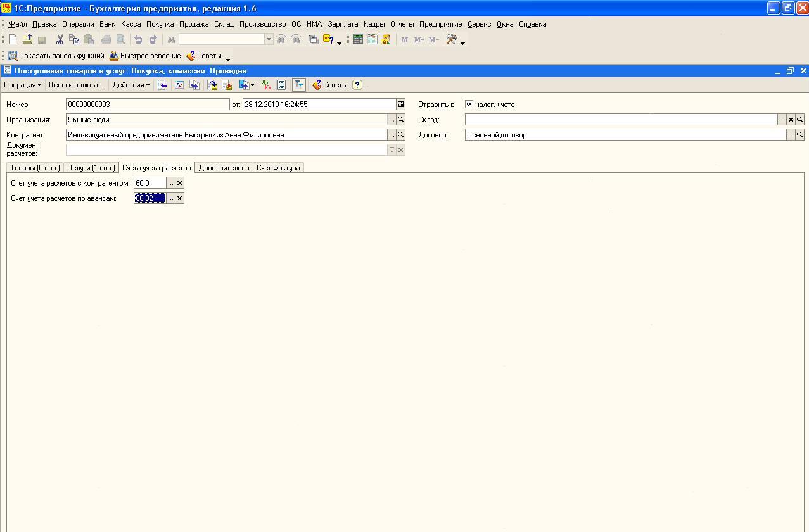This screenshot has height=532, width=809.
Task: Click the Цены и валюта... button
Action: tap(75, 85)
